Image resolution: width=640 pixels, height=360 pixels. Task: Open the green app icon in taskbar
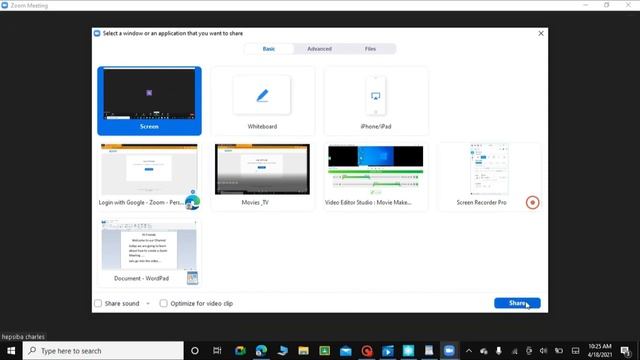click(324, 351)
